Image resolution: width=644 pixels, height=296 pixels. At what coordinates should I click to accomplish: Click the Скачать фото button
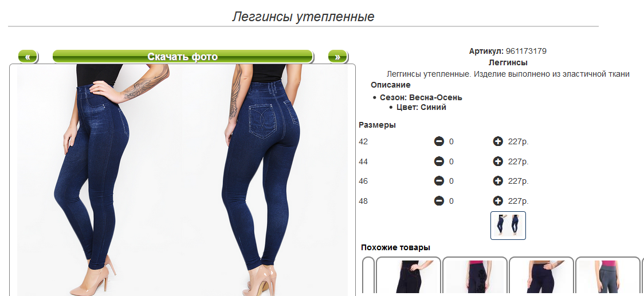click(x=183, y=57)
